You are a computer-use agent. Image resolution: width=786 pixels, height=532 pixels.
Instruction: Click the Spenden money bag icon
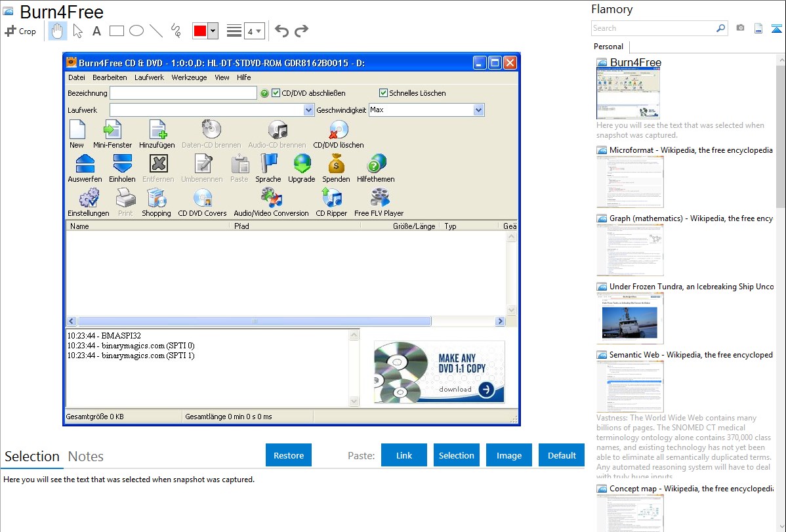pos(336,169)
